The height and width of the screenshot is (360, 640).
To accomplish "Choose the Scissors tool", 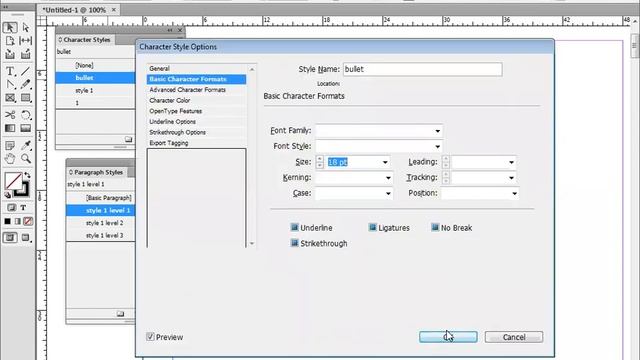I will click(x=10, y=115).
